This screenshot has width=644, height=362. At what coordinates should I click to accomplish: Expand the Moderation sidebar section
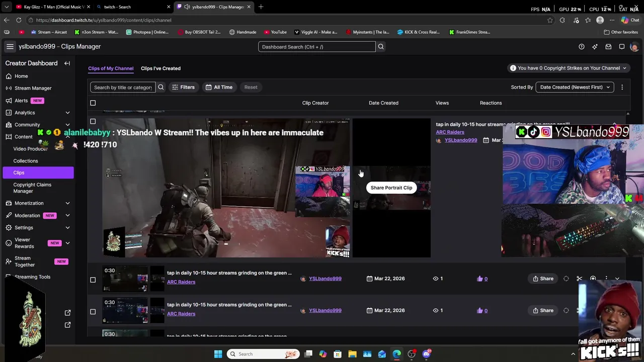pos(67,215)
